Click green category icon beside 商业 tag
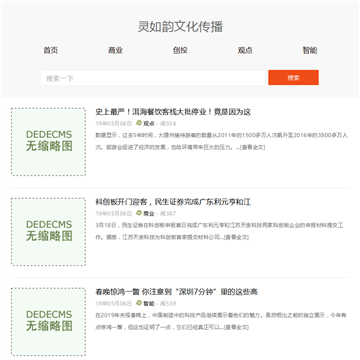This screenshot has height=360, width=360. click(139, 213)
